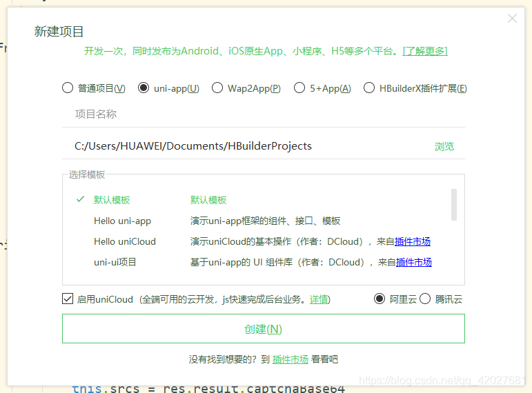Viewport: 532px width, 393px height.
Task: Click the 默认模板 description text
Action: (208, 200)
